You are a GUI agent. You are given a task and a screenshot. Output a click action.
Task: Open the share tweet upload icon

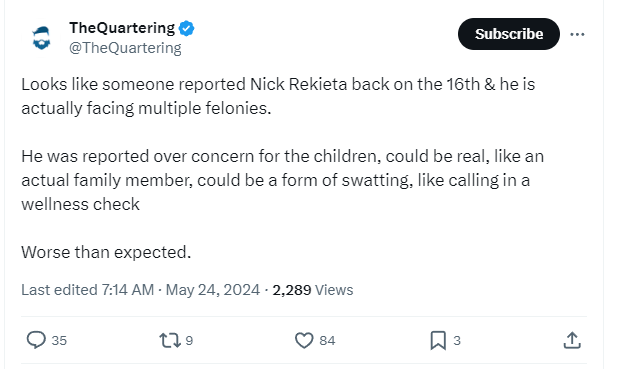572,340
